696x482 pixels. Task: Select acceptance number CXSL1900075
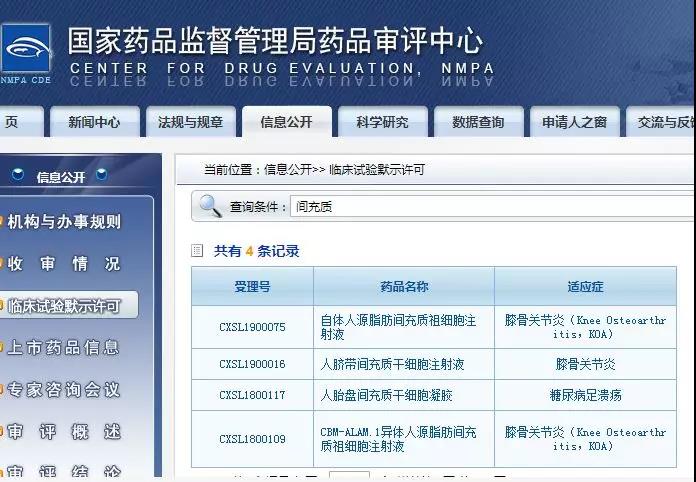[252, 327]
